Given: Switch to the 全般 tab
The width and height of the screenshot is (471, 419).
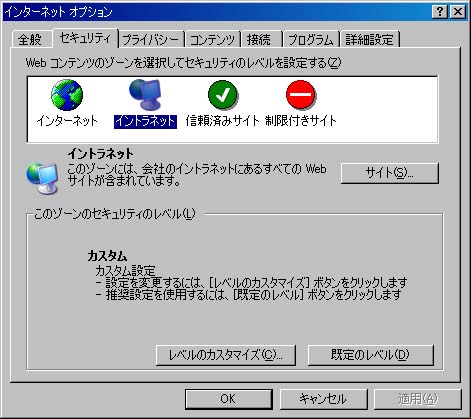Looking at the screenshot, I should click(x=30, y=40).
